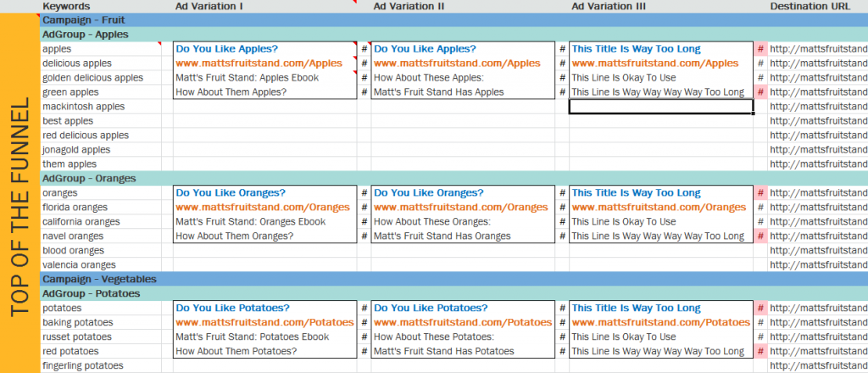Select the Ad Variation III column header
868x373 pixels.
[609, 6]
